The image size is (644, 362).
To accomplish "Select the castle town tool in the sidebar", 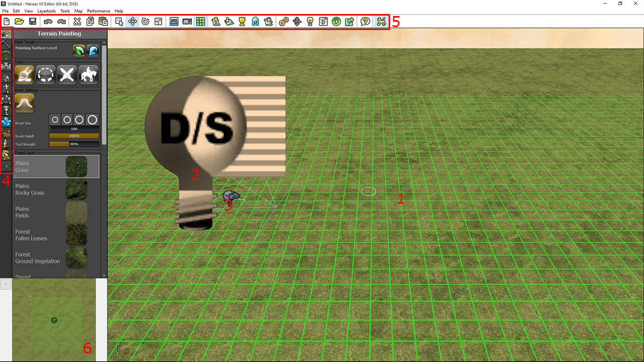I will coord(6,66).
